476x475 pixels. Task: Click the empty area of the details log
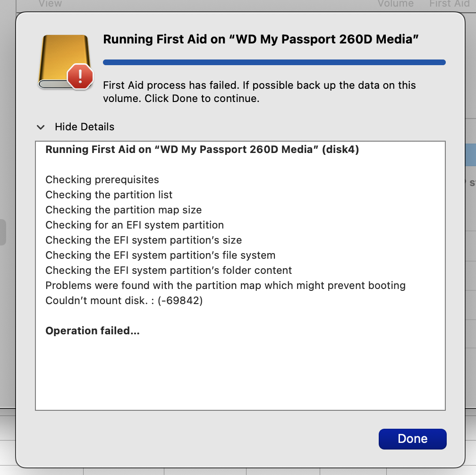(x=240, y=374)
